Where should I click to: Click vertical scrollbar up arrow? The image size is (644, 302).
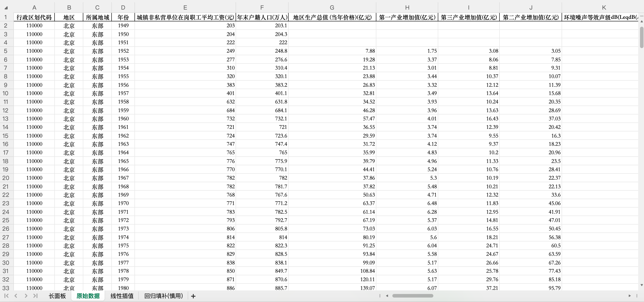click(x=642, y=22)
